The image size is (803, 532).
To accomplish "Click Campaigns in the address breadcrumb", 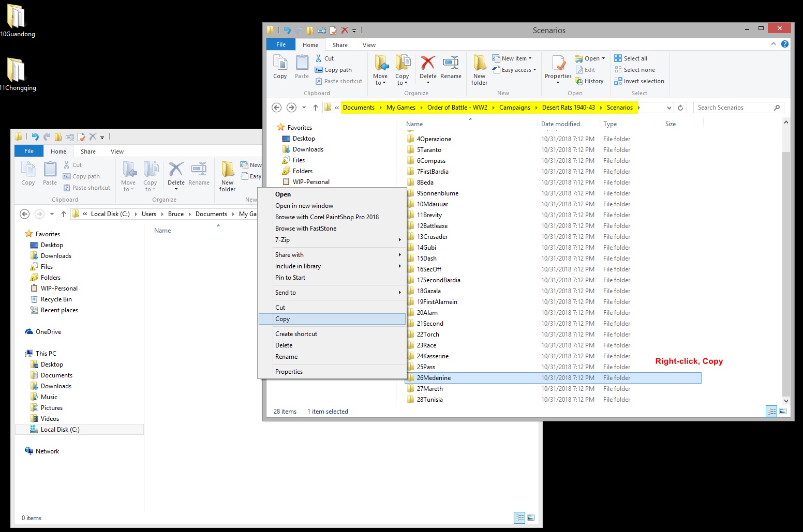I will [514, 108].
